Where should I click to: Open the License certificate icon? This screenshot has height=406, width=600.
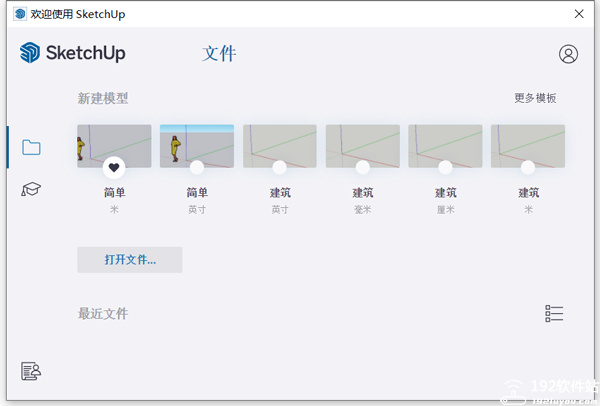click(x=31, y=371)
